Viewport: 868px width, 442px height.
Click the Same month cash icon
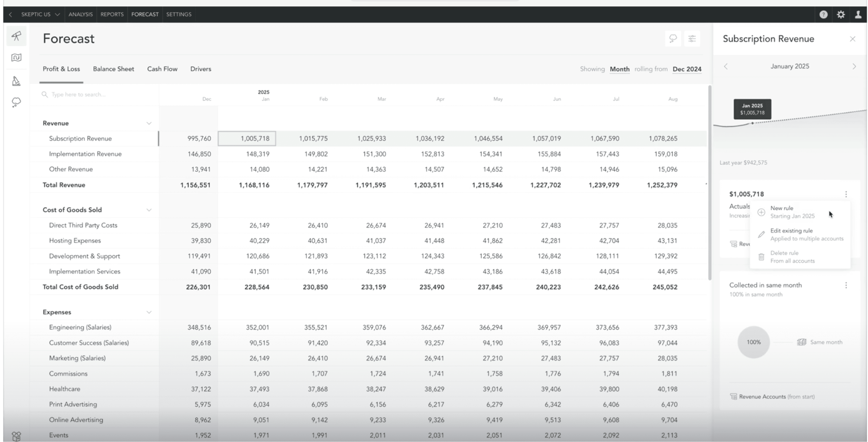(x=802, y=342)
